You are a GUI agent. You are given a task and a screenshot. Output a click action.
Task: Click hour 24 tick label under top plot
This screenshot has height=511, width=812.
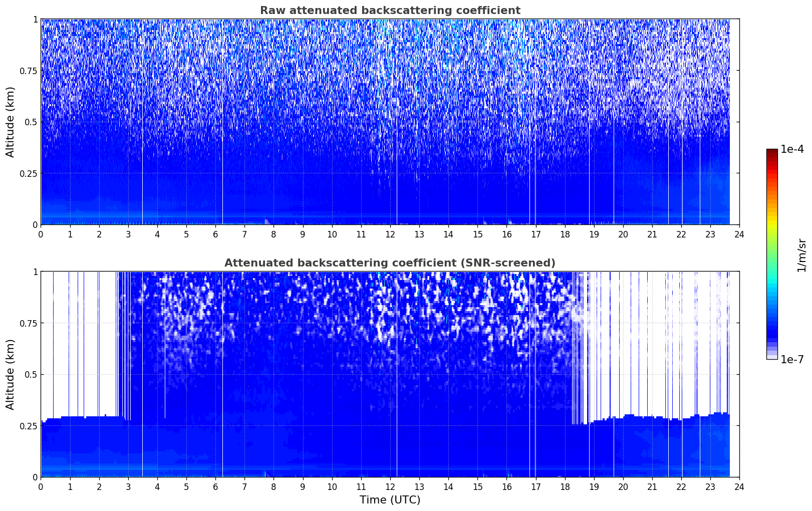[x=739, y=234]
